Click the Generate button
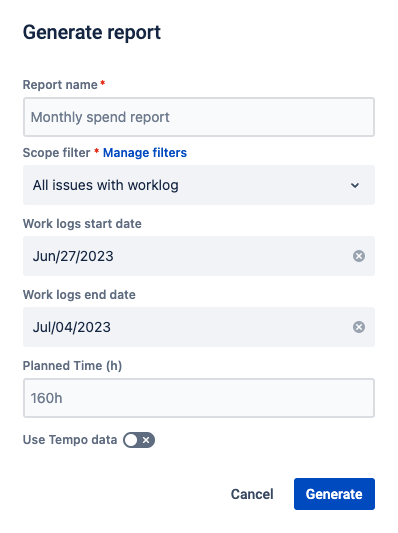Image resolution: width=398 pixels, height=533 pixels. pyautogui.click(x=334, y=494)
